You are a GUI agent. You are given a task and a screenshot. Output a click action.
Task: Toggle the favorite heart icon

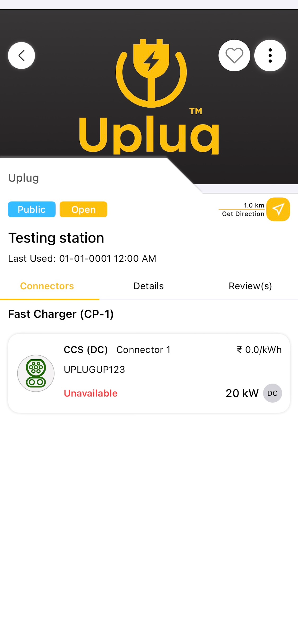click(x=234, y=56)
